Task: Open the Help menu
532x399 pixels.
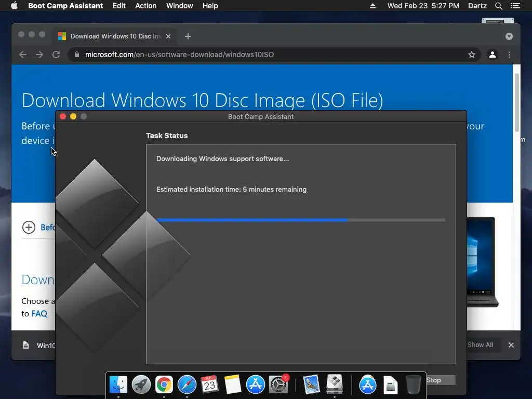Action: pos(210,6)
